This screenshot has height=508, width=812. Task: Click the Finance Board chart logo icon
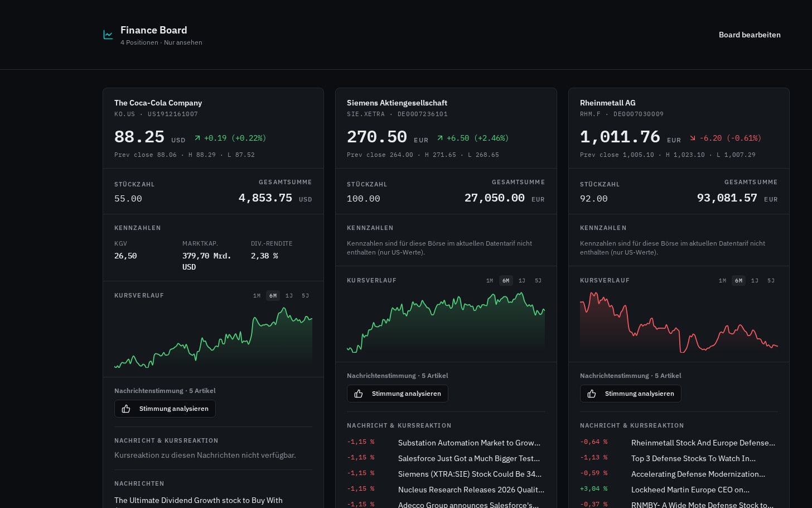[x=108, y=35]
